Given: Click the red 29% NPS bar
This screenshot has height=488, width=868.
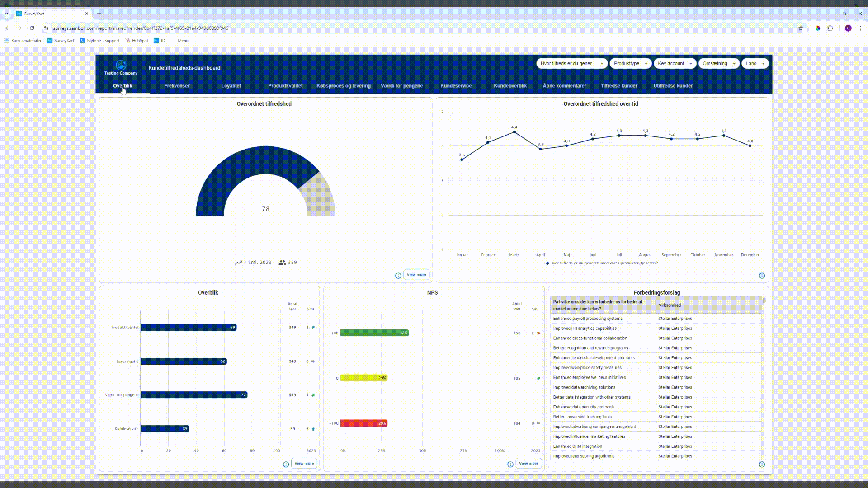Looking at the screenshot, I should [364, 423].
